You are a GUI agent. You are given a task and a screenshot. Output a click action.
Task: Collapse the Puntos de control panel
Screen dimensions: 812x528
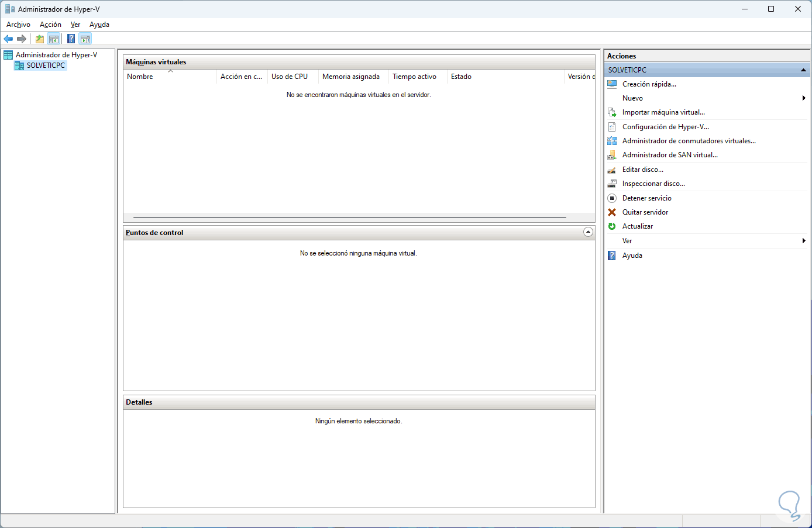coord(588,232)
